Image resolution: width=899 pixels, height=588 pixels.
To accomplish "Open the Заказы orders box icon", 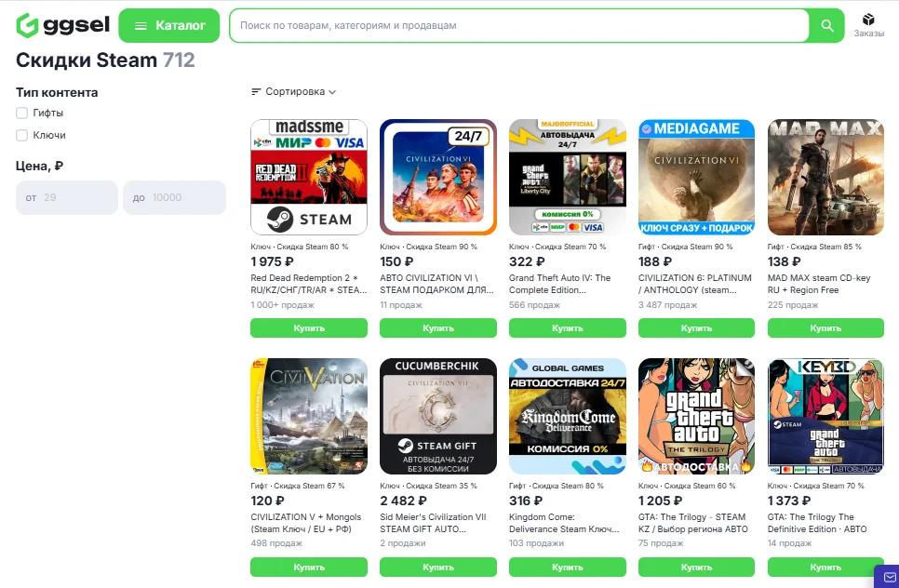I will pyautogui.click(x=868, y=20).
